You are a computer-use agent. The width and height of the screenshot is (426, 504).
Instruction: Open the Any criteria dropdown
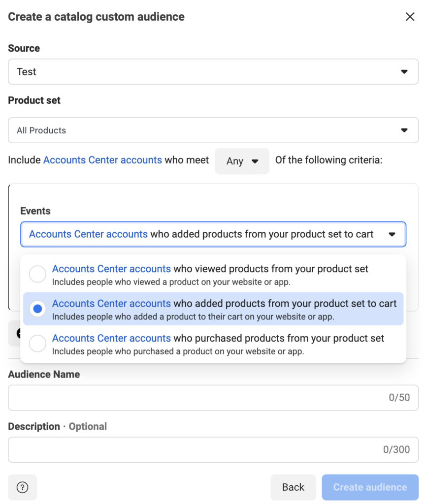tap(241, 161)
